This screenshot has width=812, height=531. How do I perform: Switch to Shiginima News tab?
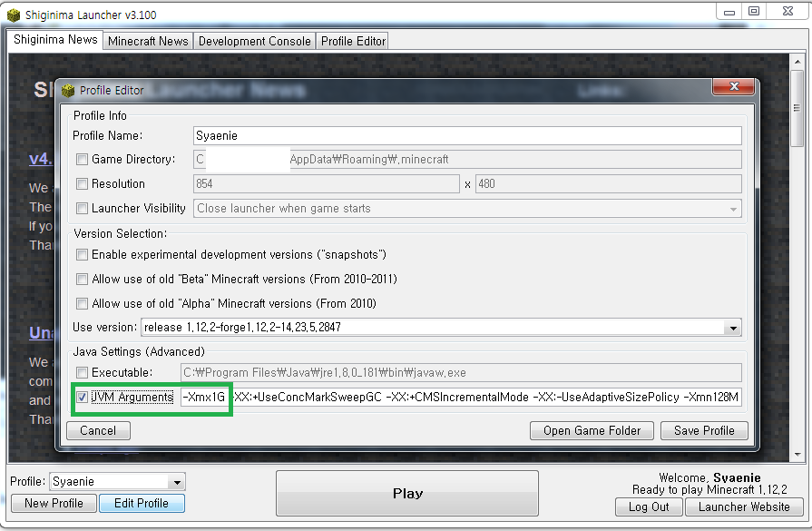[55, 40]
